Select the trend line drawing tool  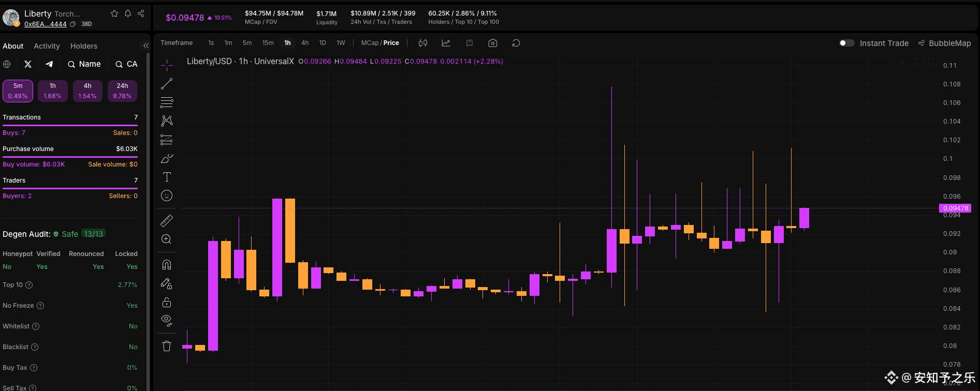click(167, 84)
